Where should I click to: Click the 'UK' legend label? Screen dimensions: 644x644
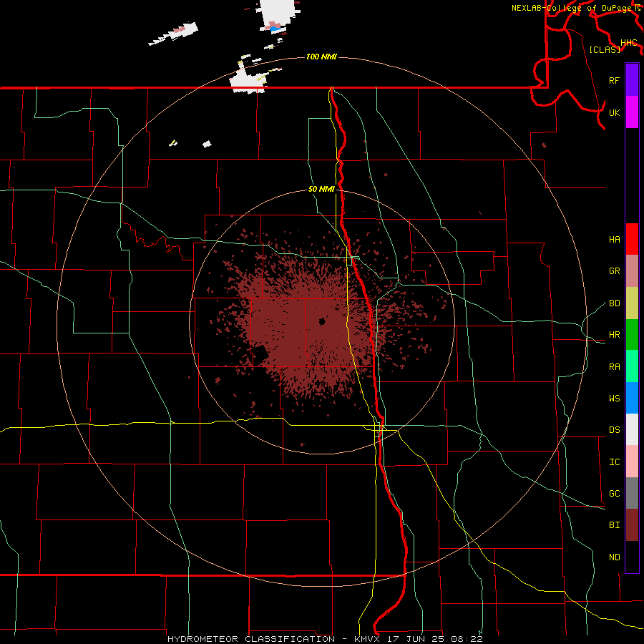pyautogui.click(x=614, y=112)
